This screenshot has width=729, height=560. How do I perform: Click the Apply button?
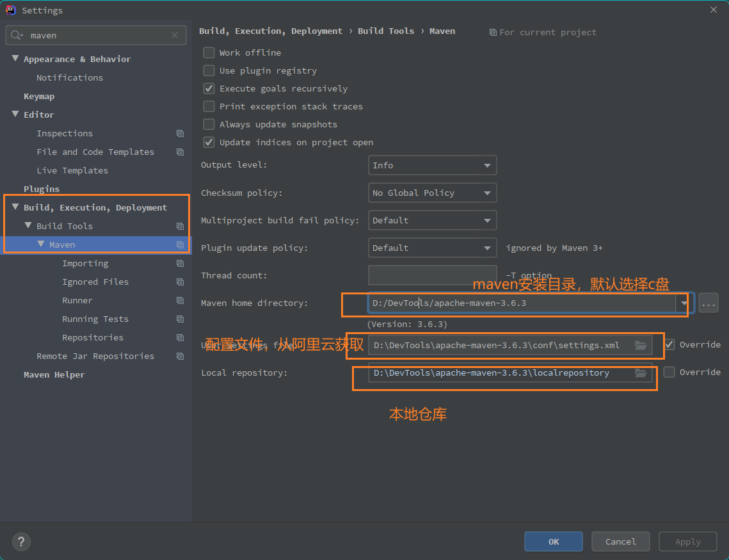coord(687,541)
